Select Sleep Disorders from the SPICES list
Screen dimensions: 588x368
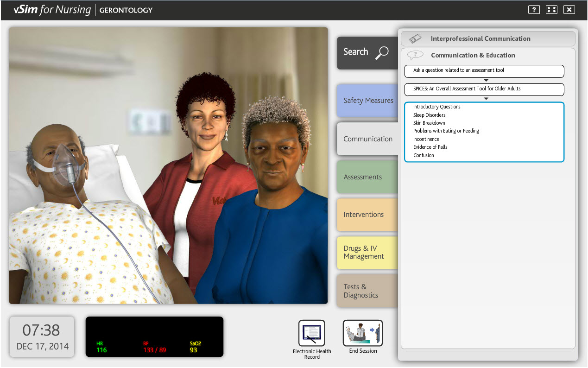coord(429,114)
